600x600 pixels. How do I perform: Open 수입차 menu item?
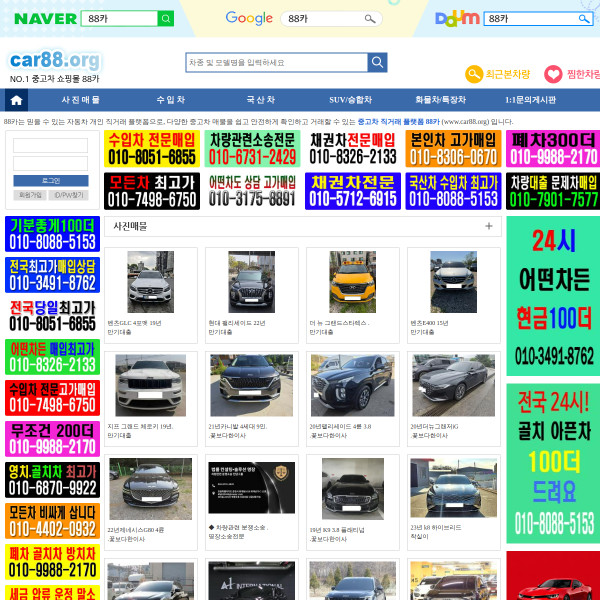click(171, 100)
